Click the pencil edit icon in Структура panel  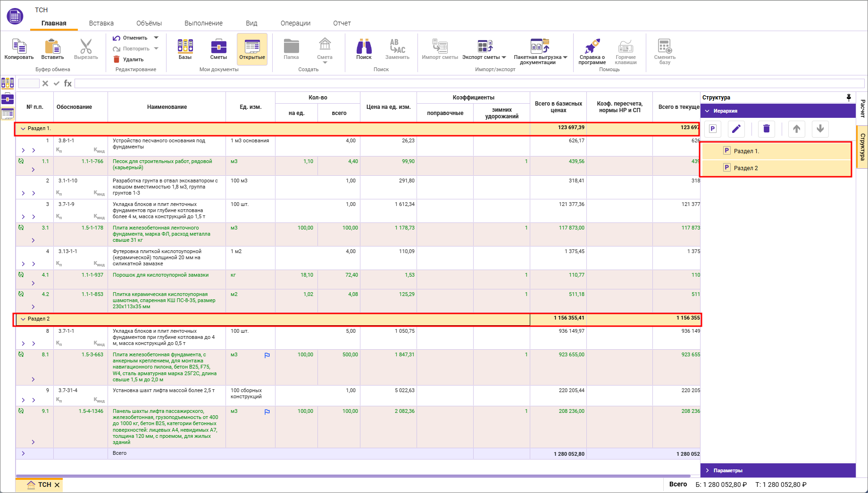736,129
